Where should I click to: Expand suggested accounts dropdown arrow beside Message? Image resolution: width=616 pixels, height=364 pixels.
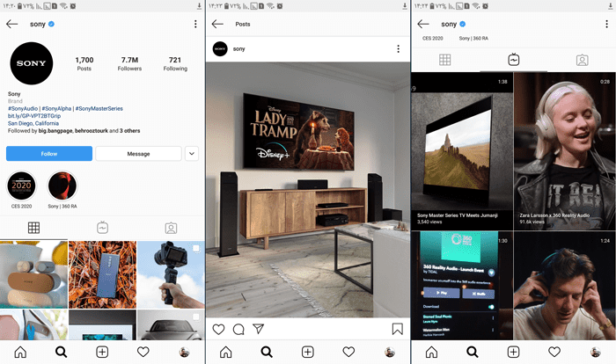tap(192, 154)
